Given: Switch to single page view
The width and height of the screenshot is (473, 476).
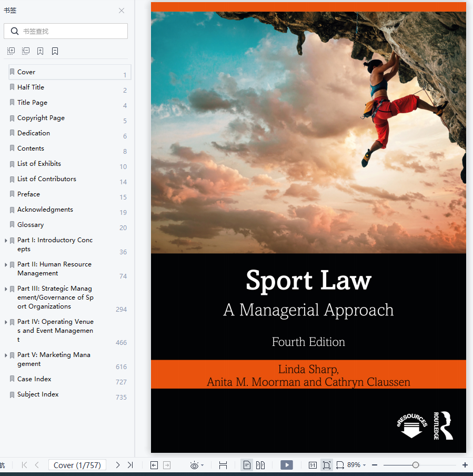Looking at the screenshot, I should point(247,465).
